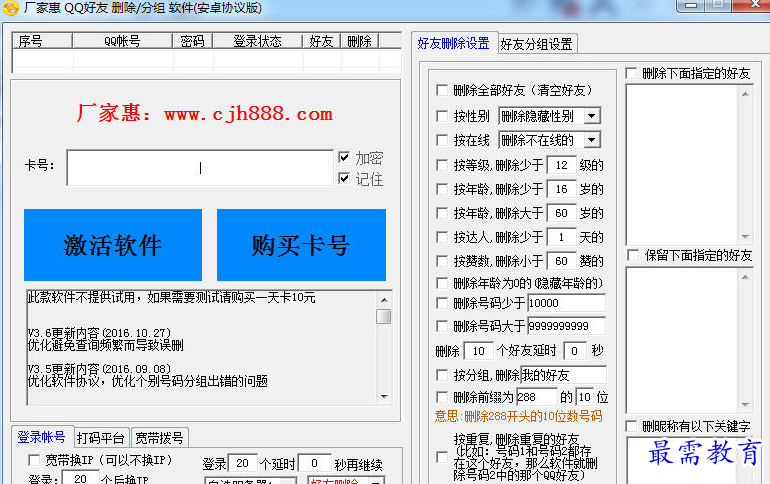
Task: Click the 删除号码少于 field showing 10000
Action: coord(566,303)
